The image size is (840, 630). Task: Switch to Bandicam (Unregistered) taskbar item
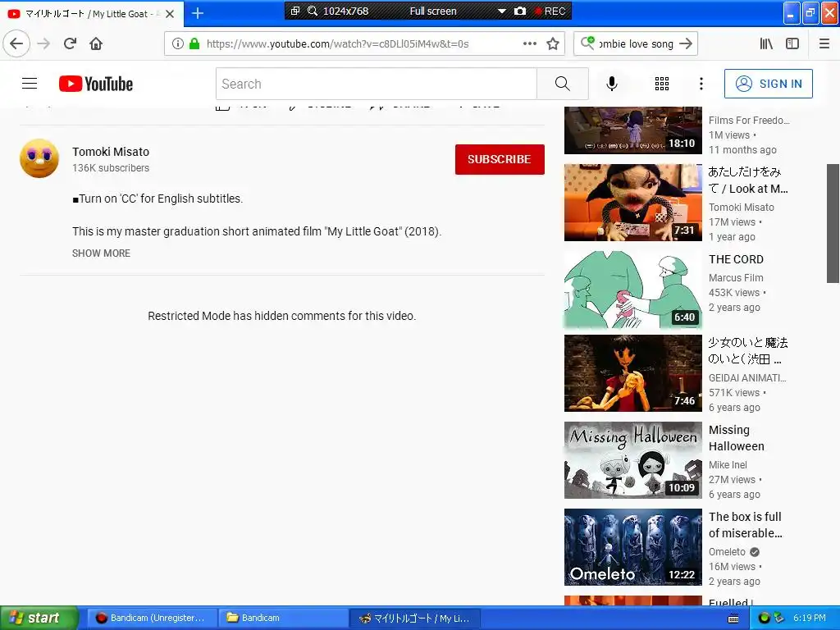151,618
